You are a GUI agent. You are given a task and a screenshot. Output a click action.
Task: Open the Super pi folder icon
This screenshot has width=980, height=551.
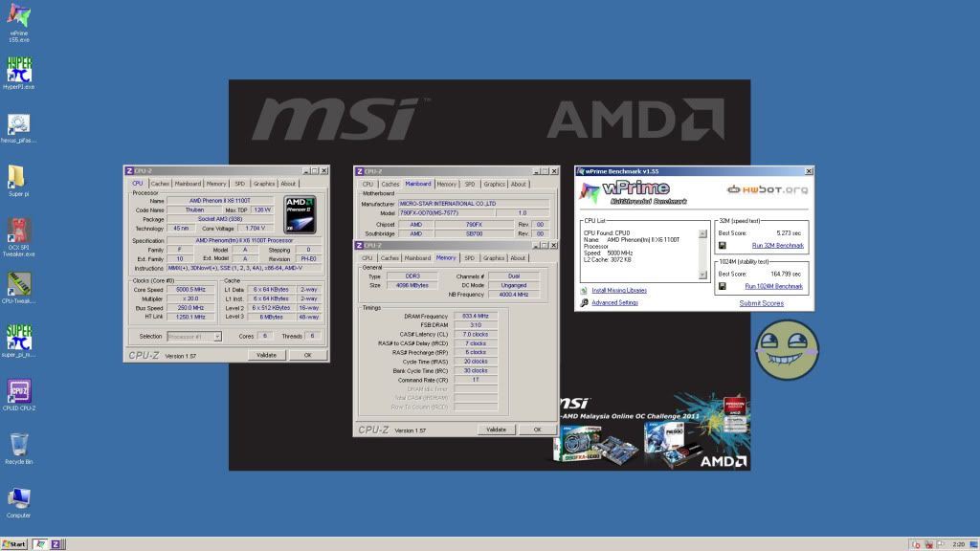(18, 177)
